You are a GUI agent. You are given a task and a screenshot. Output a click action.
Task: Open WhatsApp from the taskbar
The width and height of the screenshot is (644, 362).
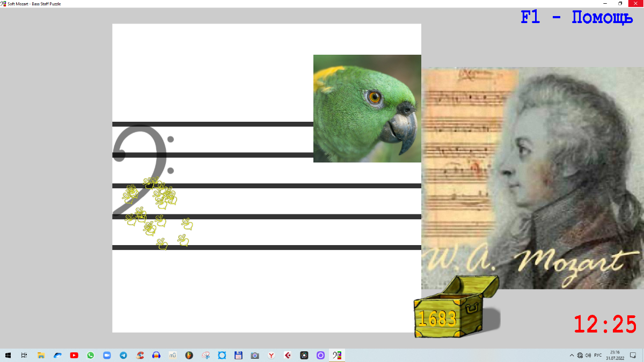90,355
